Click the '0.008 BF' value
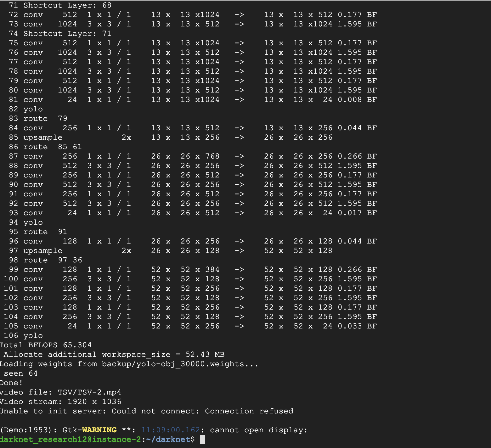The image size is (491, 448). [357, 100]
